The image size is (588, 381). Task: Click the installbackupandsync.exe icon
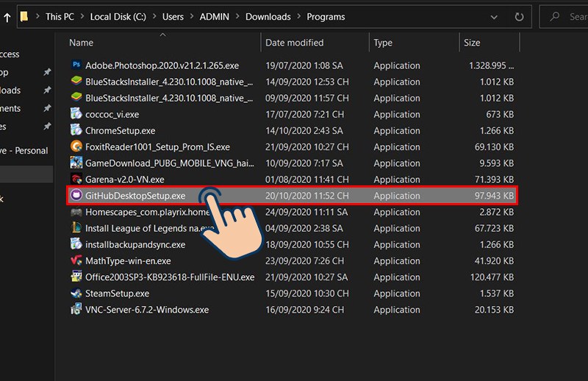76,244
